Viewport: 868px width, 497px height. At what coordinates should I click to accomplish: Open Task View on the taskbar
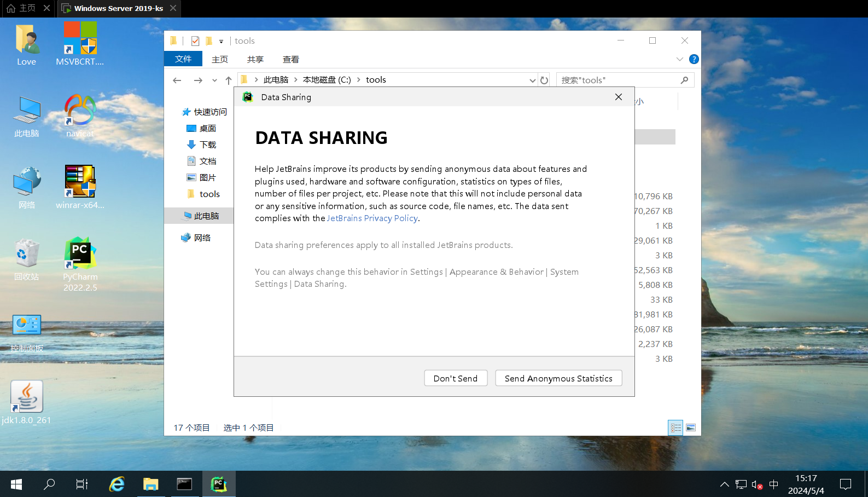click(82, 484)
